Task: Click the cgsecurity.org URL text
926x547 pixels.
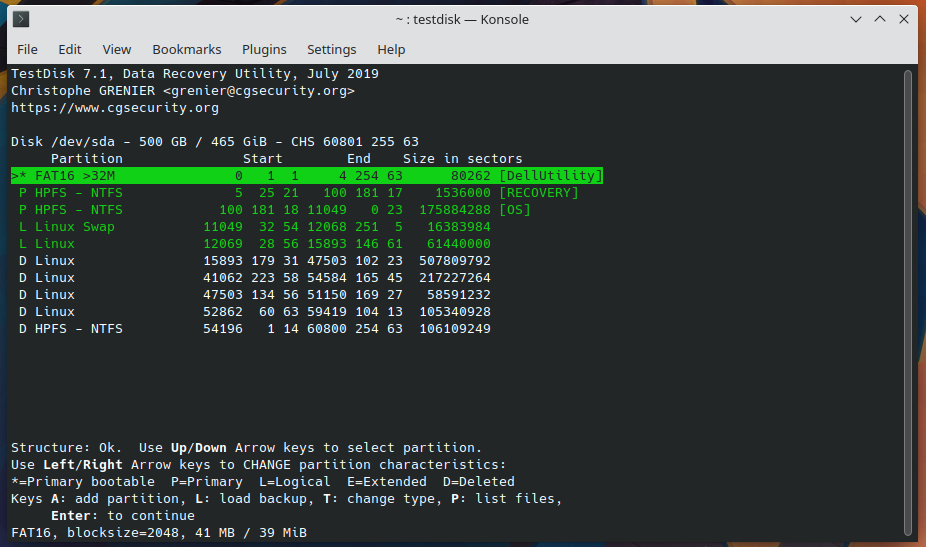Action: click(115, 108)
